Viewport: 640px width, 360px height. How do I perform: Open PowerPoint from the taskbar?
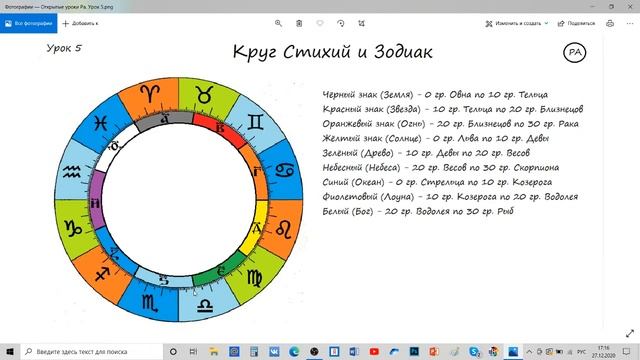coord(434,351)
